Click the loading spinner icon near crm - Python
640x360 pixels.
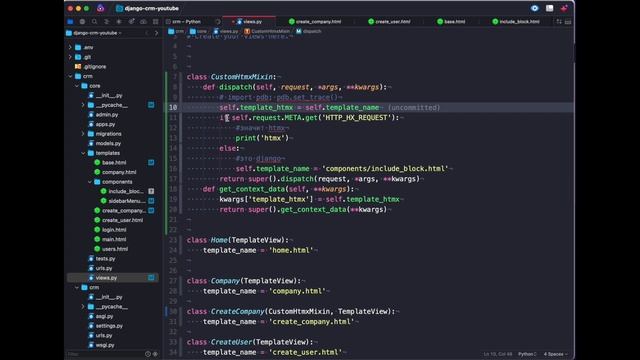point(218,22)
